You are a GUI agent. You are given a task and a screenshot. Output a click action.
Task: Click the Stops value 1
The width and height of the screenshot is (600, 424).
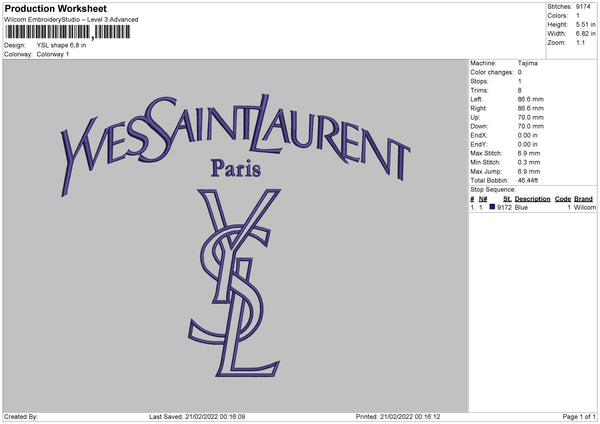520,81
